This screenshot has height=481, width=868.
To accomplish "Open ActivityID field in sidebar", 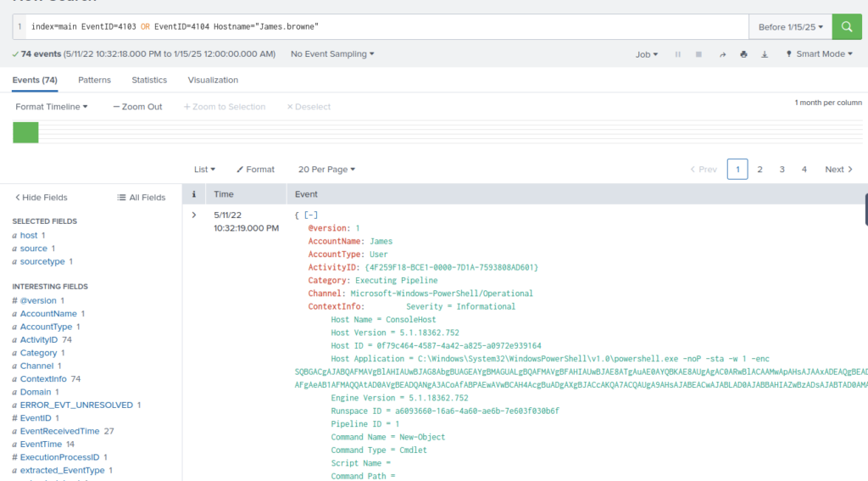I will coord(39,339).
